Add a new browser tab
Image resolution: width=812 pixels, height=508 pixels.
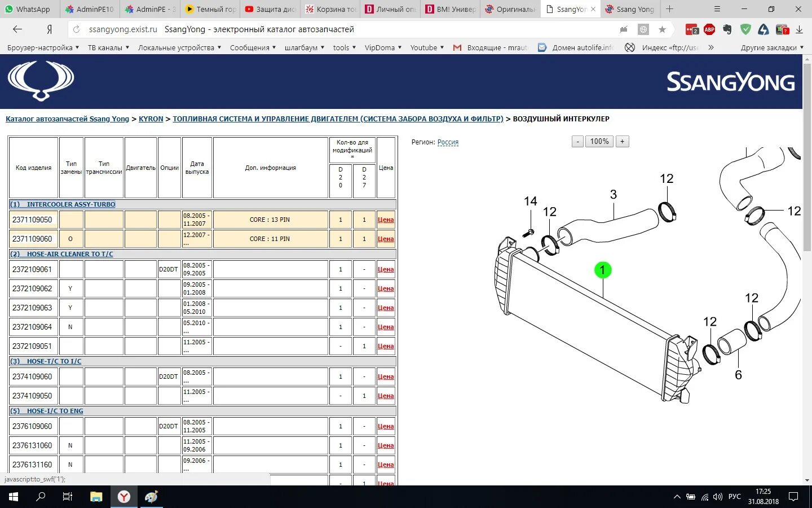(669, 9)
